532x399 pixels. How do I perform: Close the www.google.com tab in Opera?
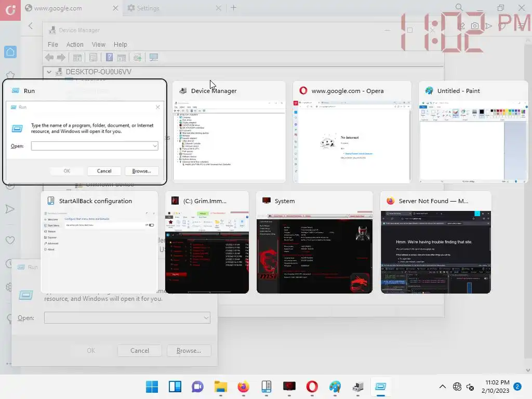(x=115, y=8)
